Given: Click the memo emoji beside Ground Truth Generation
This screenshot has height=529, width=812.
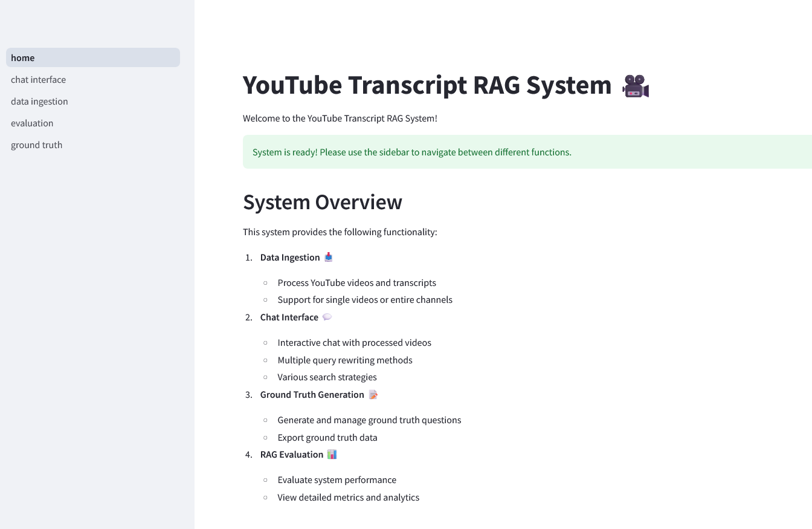Looking at the screenshot, I should (373, 394).
